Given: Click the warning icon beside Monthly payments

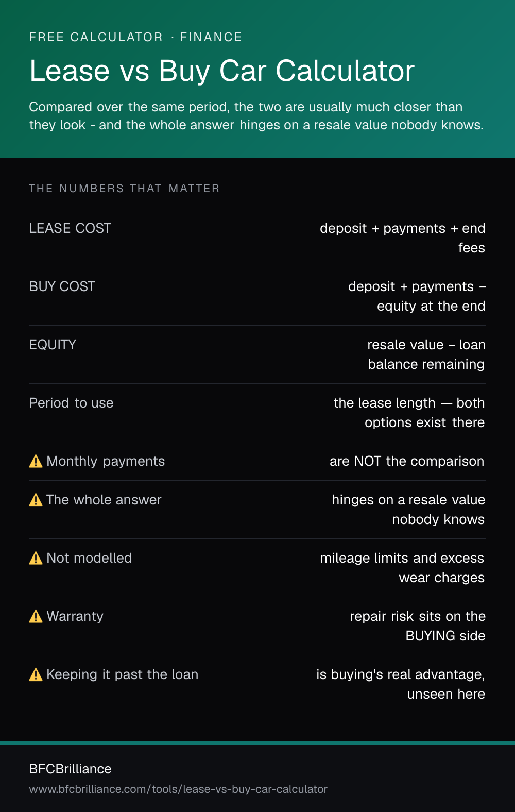Looking at the screenshot, I should (x=36, y=461).
